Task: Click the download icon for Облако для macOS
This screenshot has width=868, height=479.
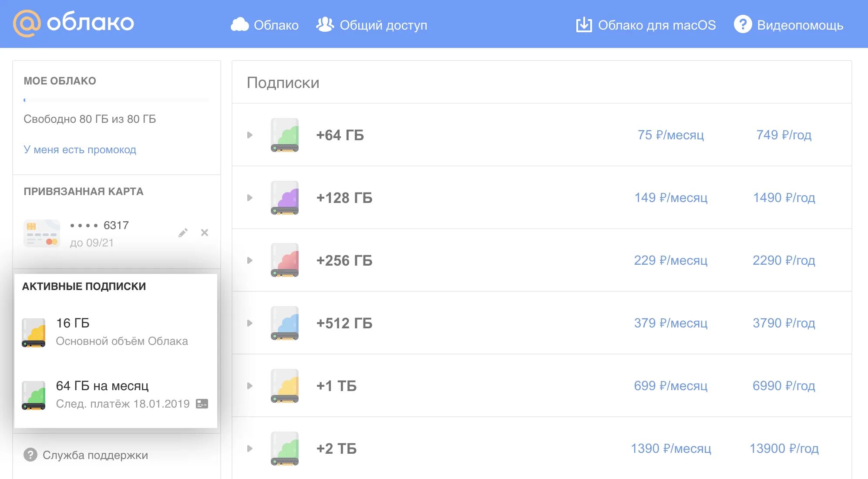Action: click(x=584, y=25)
